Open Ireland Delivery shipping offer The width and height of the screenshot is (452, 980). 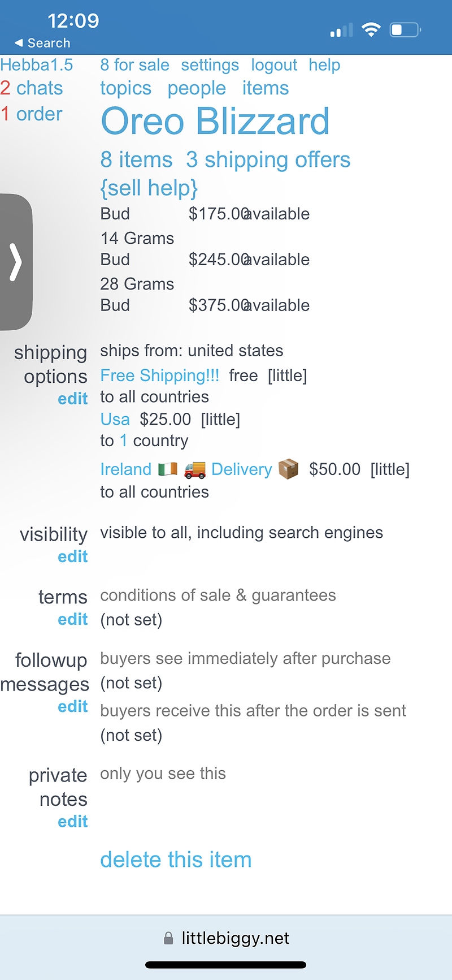199,469
